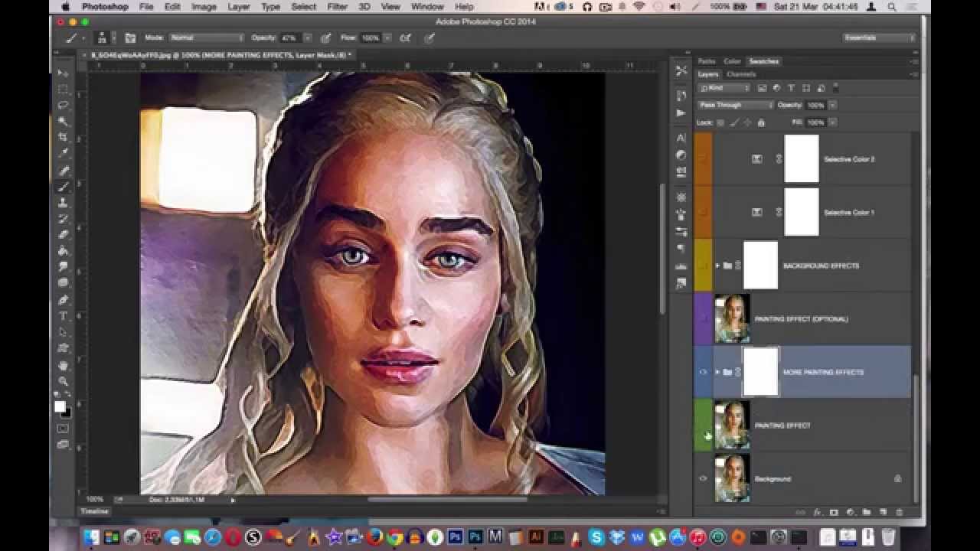Toggle lock all for the layer
Screen dimensions: 980x551
pyautogui.click(x=760, y=122)
